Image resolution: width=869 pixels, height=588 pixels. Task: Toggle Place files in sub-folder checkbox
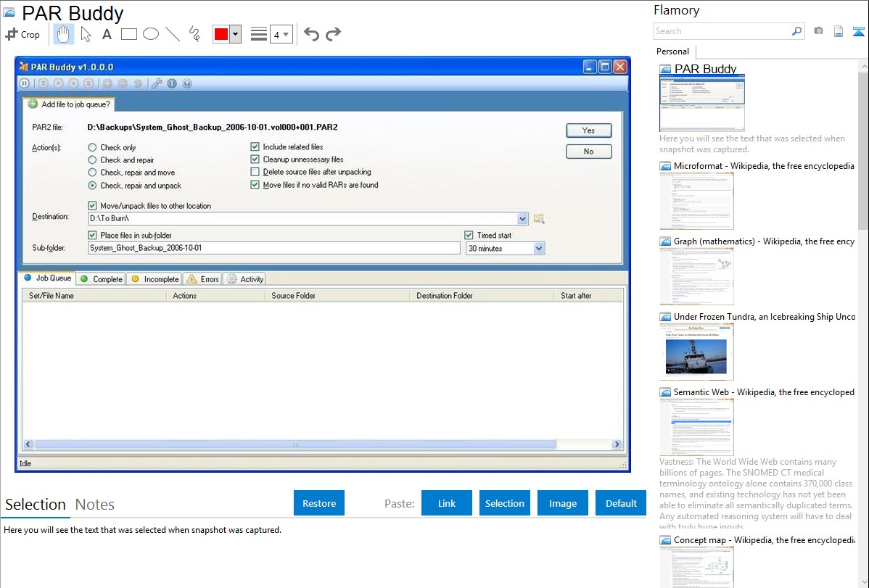click(x=92, y=235)
